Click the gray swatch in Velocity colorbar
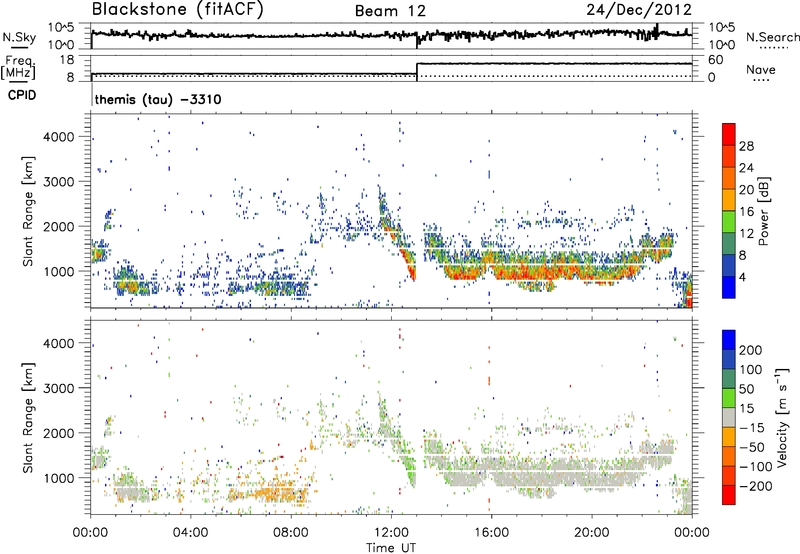 coord(729,417)
